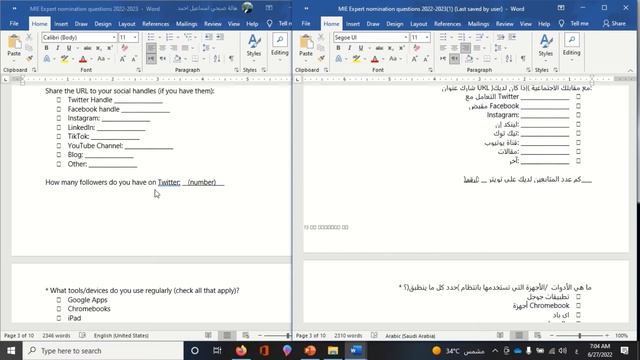Expand Paragraph dialog launcher in left window
This screenshot has width=640, height=360.
coord(237,70)
